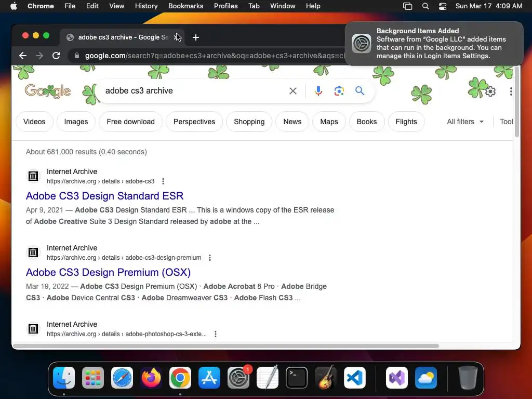Open Adobe CS3 Design Standard ESR link

pyautogui.click(x=104, y=196)
